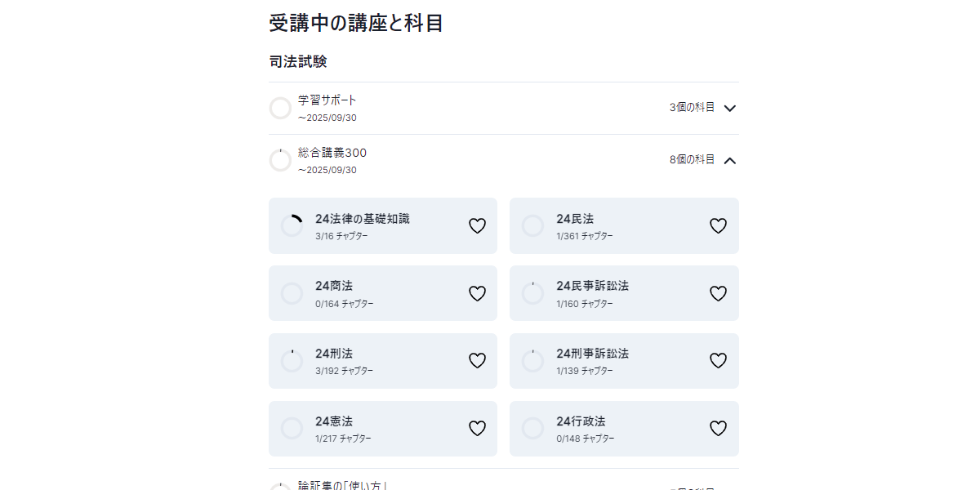Select the 総合講義300 course title
The width and height of the screenshot is (980, 490).
[332, 153]
